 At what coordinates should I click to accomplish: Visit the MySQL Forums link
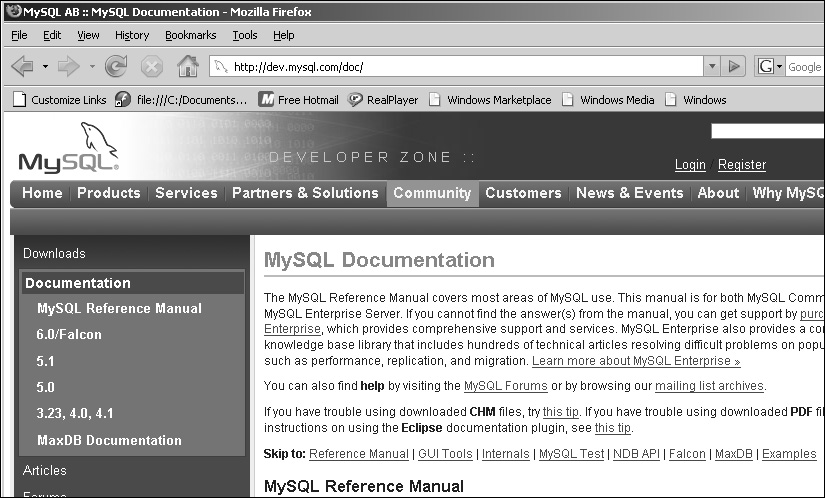(506, 386)
